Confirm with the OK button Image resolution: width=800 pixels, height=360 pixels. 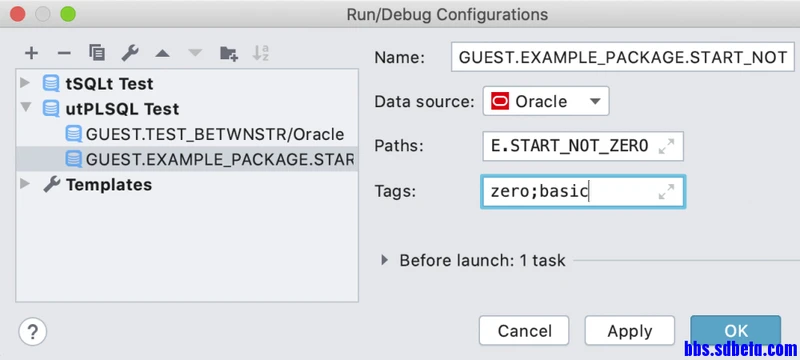(x=735, y=331)
